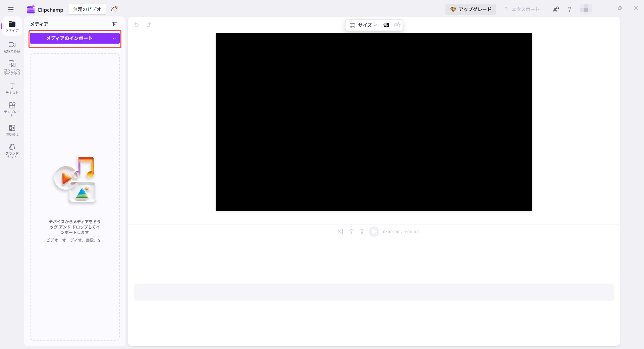Expand the エクスポート options chevron

pyautogui.click(x=542, y=9)
